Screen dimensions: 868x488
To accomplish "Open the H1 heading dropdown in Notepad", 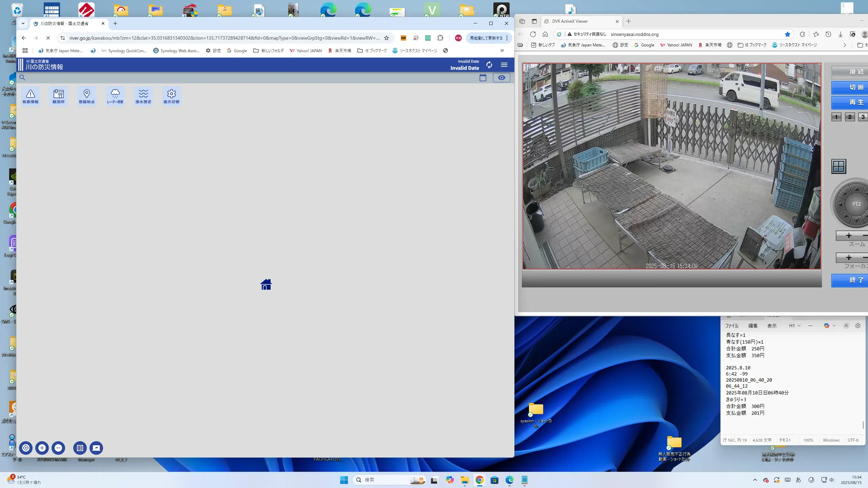I will [x=794, y=326].
